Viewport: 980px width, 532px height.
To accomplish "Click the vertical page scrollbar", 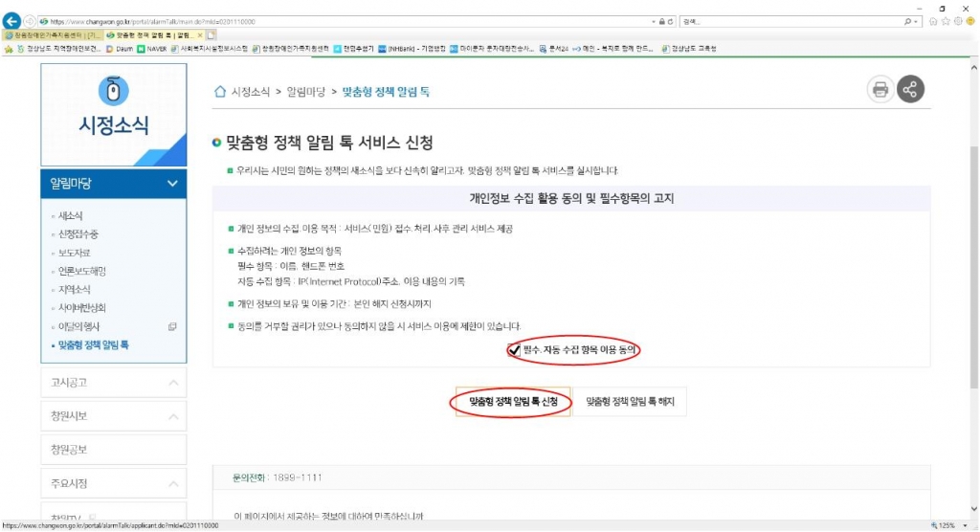I will coord(973,269).
